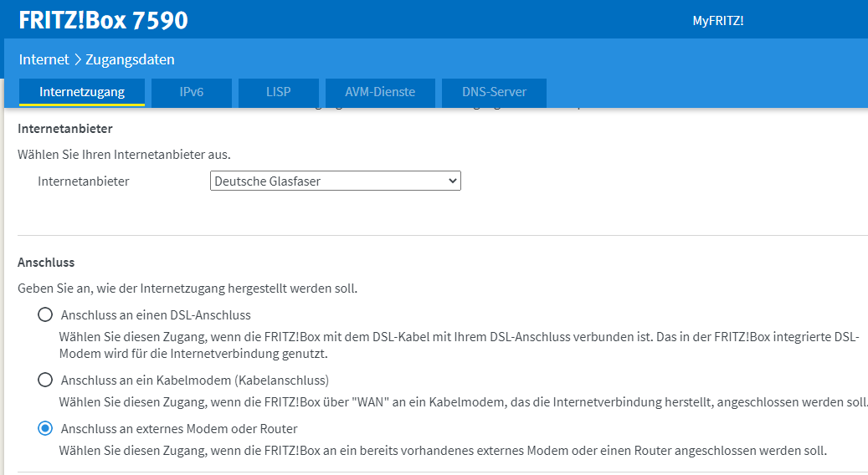
Task: Click the label 'Anschluss an ein Kabelmodem (Kabelanschluss)'
Action: click(195, 381)
